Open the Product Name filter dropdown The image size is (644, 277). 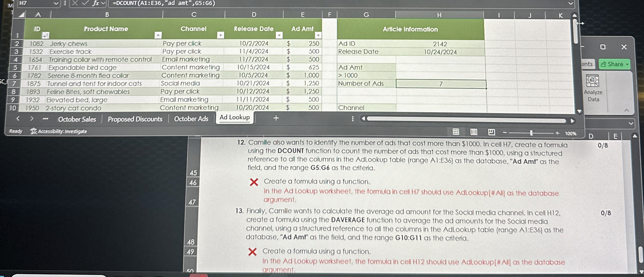point(158,35)
